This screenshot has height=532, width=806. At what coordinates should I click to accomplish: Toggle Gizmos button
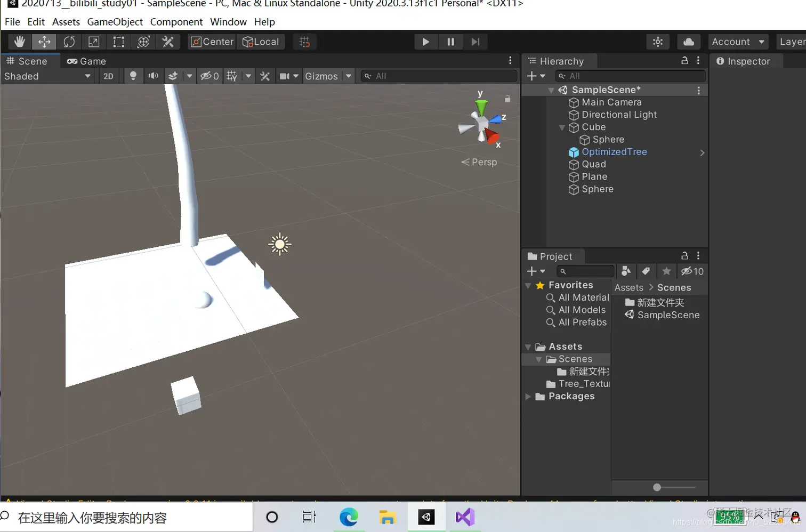point(321,76)
